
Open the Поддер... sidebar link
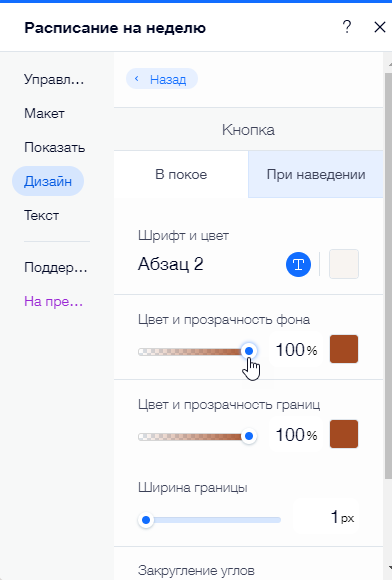tap(55, 267)
